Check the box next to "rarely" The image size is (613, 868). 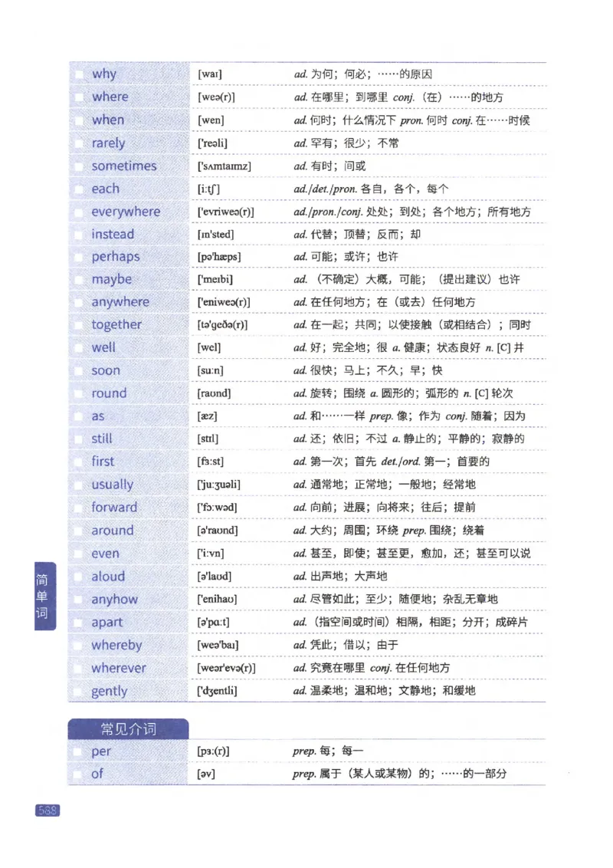click(80, 143)
